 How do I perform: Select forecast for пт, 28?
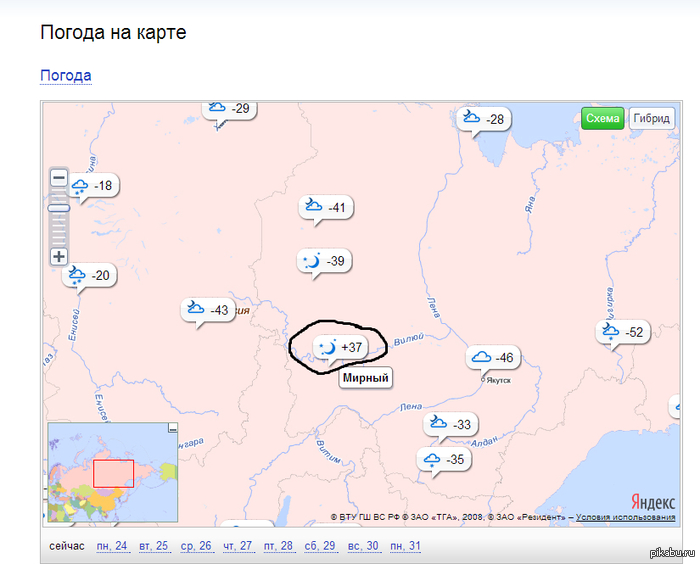[x=278, y=546]
